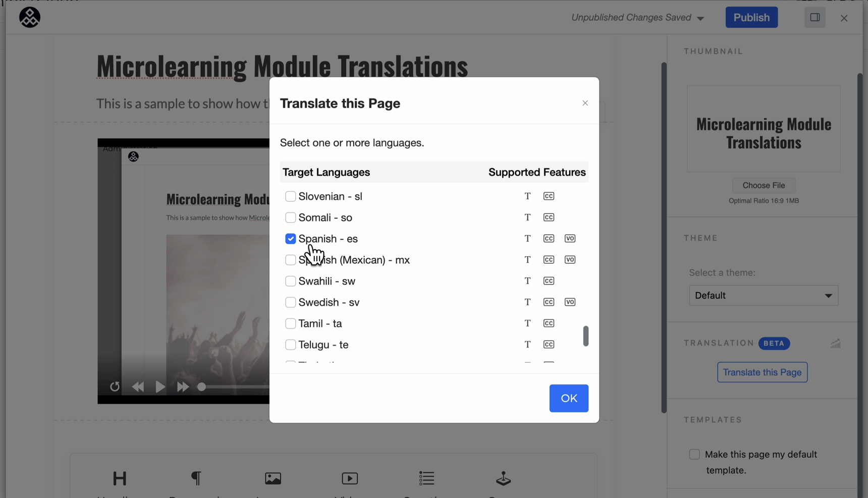Click the Target Languages column header
Screen dimensions: 868x498
[326, 173]
